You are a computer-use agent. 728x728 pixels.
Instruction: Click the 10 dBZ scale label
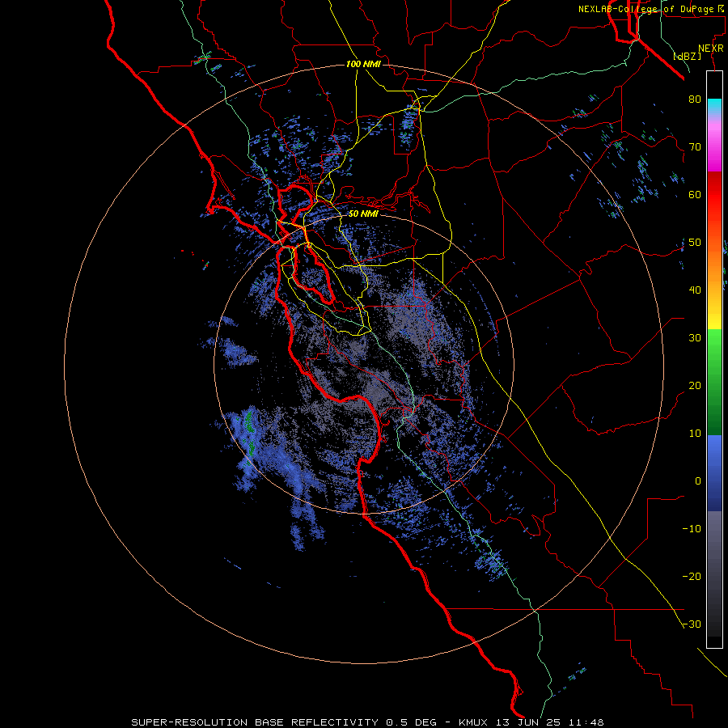point(695,434)
